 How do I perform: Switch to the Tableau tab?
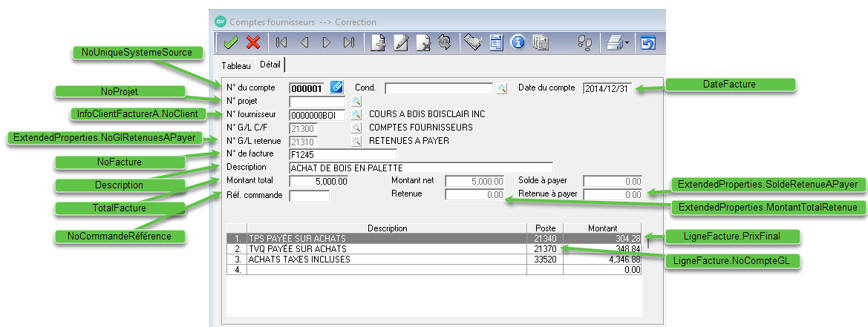coord(236,66)
